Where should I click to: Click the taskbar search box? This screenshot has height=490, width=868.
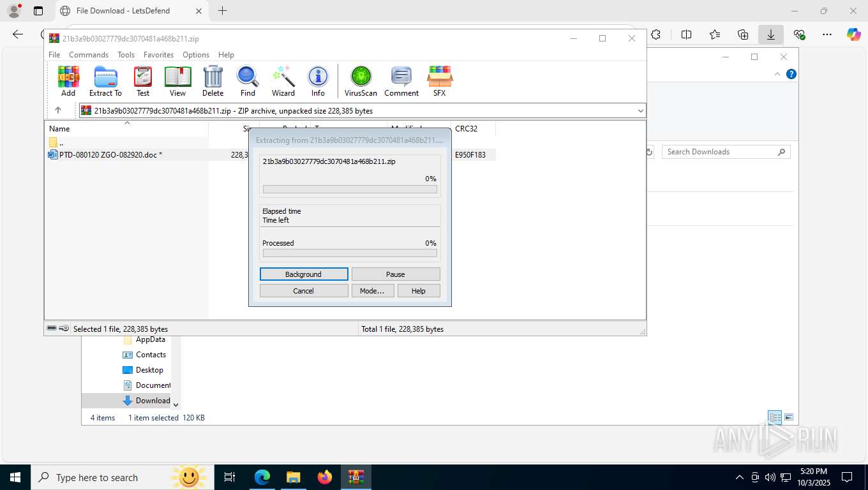121,477
